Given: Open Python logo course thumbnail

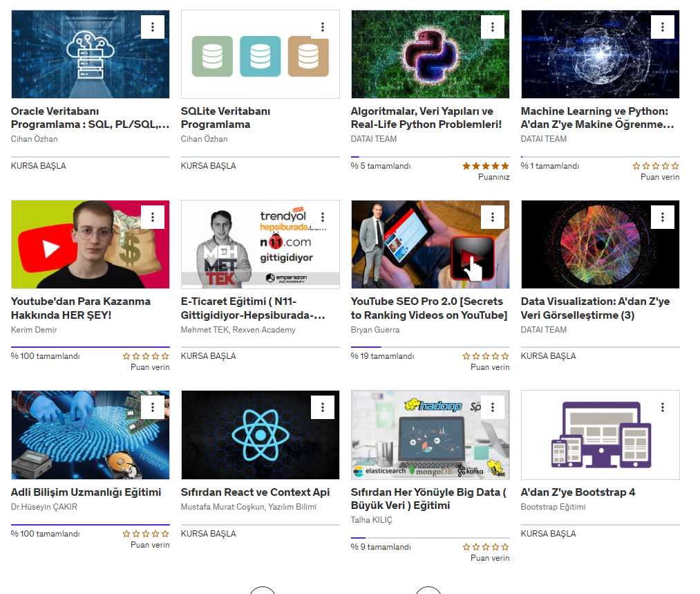Looking at the screenshot, I should pos(431,54).
